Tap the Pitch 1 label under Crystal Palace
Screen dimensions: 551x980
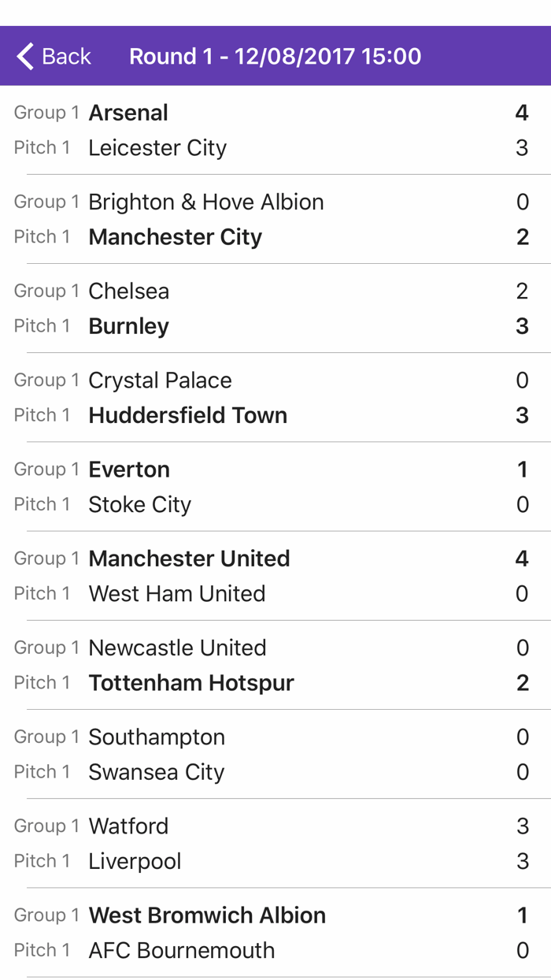click(42, 415)
